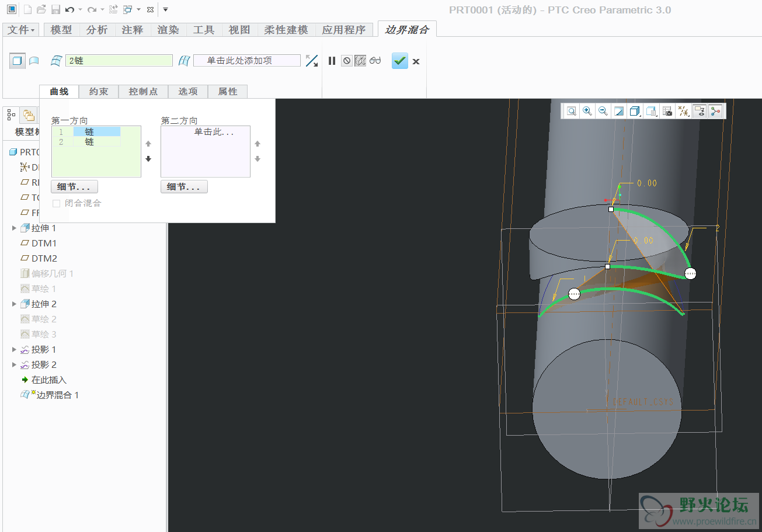Image resolution: width=762 pixels, height=532 pixels.
Task: Switch to the 分析 ribbon tab
Action: click(x=96, y=29)
